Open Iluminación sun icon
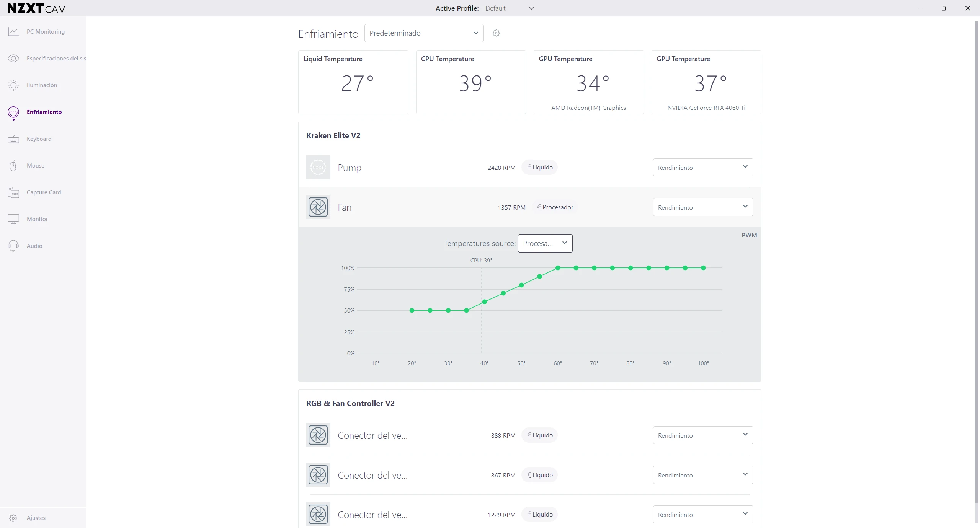 (13, 85)
